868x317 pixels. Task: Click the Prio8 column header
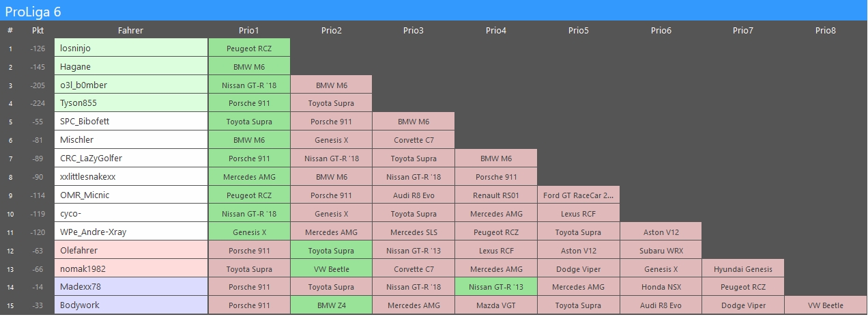(x=825, y=30)
